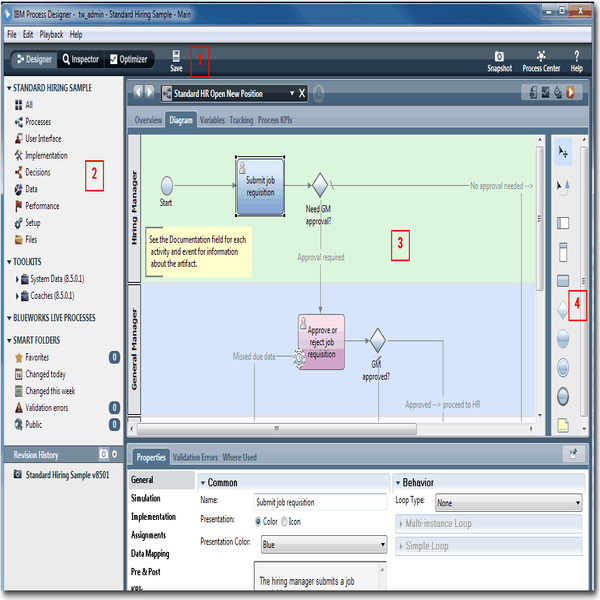
Task: Run the process with the orange play icon
Action: pyautogui.click(x=570, y=93)
